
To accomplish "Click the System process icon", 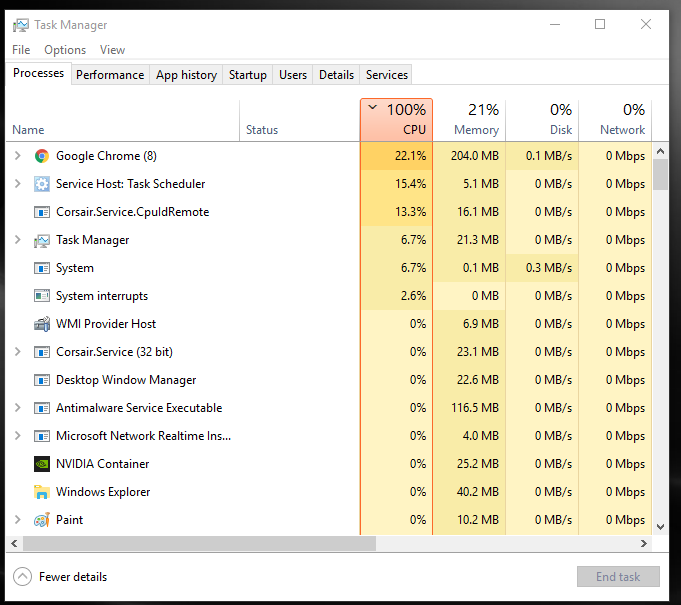I will coord(42,268).
